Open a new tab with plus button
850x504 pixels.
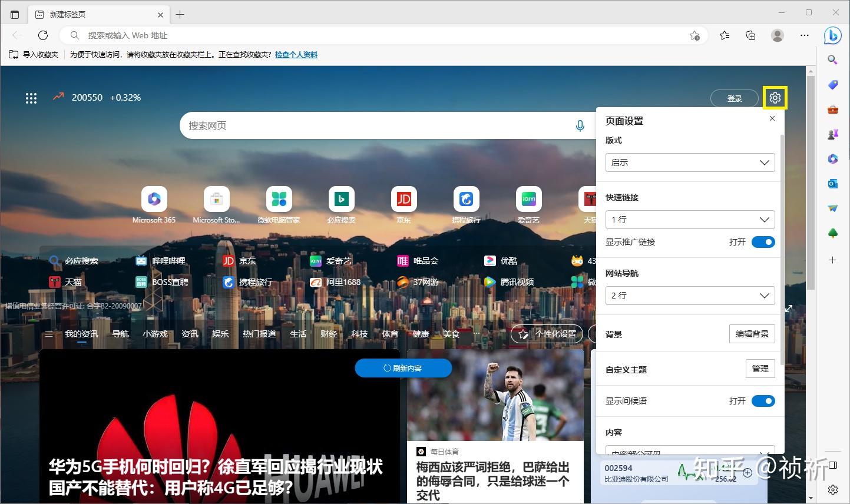click(x=180, y=15)
